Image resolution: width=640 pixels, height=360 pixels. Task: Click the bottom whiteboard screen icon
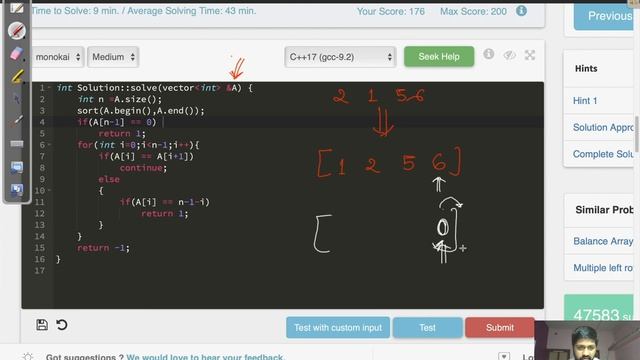pos(17,189)
